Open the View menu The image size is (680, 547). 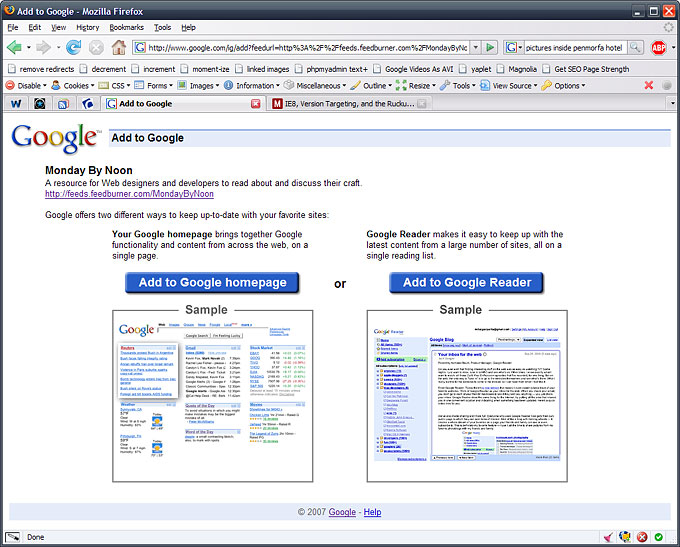pos(59,27)
